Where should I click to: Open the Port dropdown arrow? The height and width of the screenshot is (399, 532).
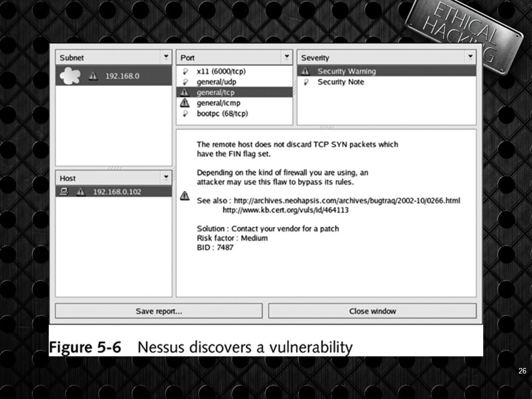[x=287, y=57]
